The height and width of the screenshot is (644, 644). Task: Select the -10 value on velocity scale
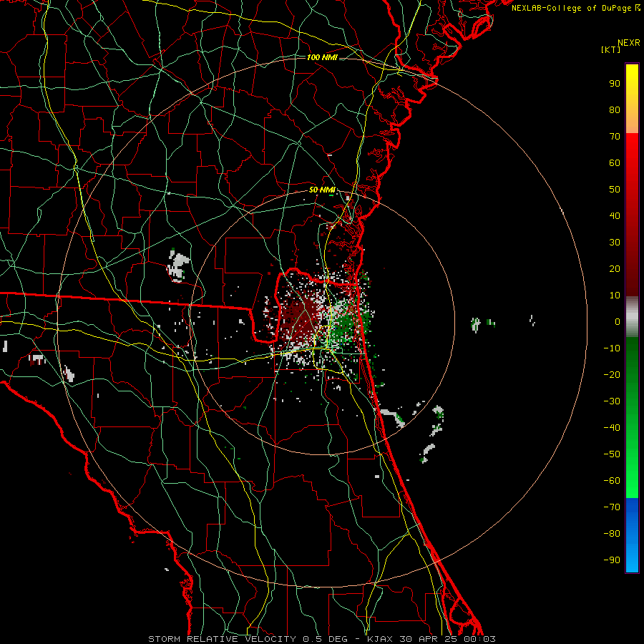[x=612, y=348]
